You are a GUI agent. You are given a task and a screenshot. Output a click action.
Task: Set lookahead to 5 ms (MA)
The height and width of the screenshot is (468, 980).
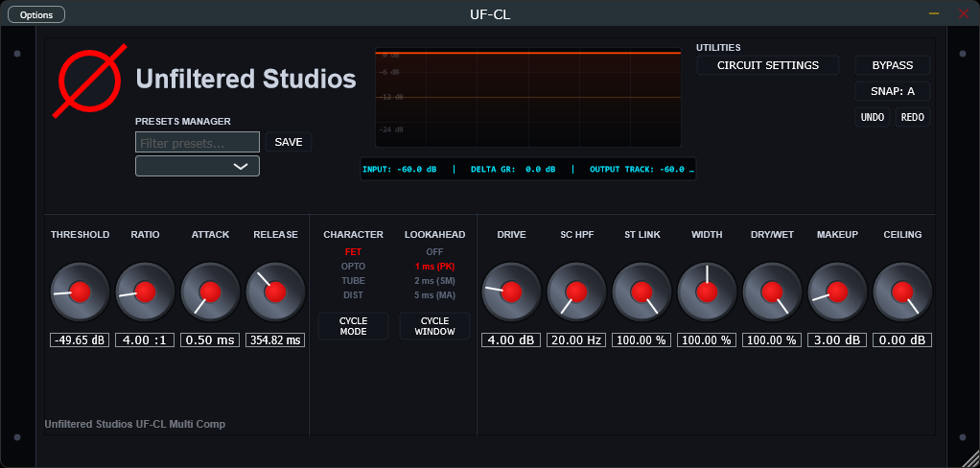tap(434, 295)
